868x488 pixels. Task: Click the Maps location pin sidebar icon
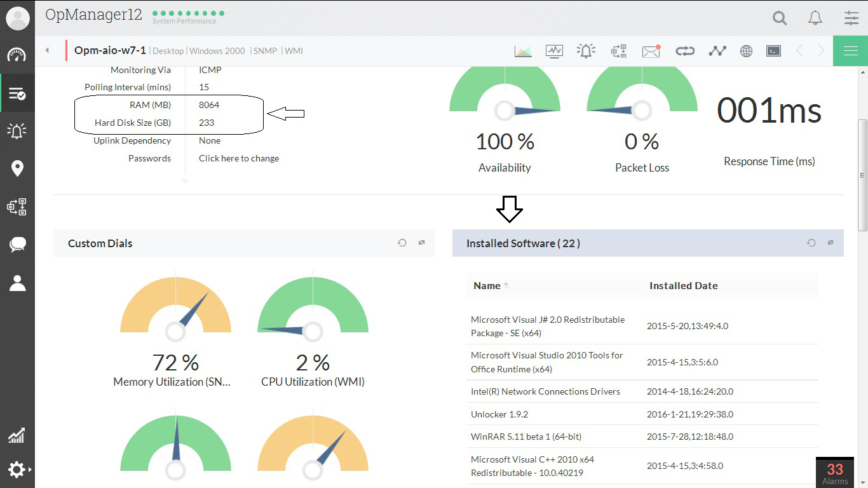(x=17, y=168)
